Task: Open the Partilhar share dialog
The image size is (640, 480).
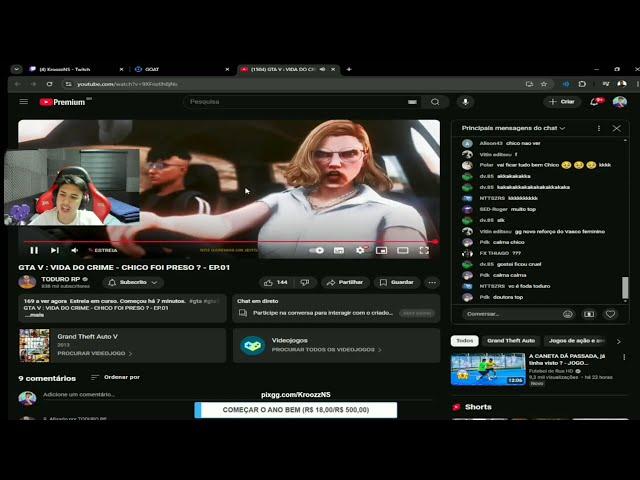Action: [345, 282]
